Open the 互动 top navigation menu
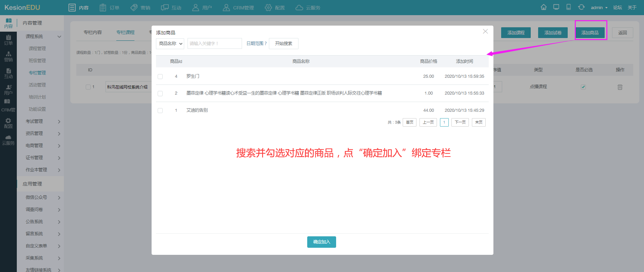 [x=171, y=7]
